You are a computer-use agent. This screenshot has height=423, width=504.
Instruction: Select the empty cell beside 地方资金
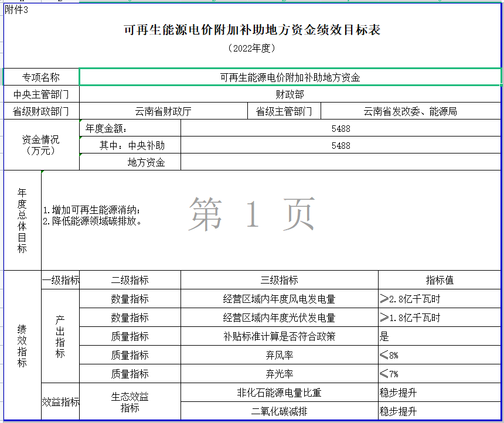coord(340,162)
